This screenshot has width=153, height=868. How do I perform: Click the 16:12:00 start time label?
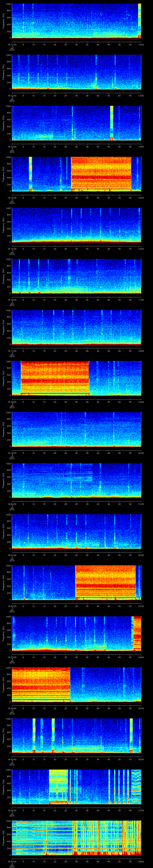[x=12, y=96]
